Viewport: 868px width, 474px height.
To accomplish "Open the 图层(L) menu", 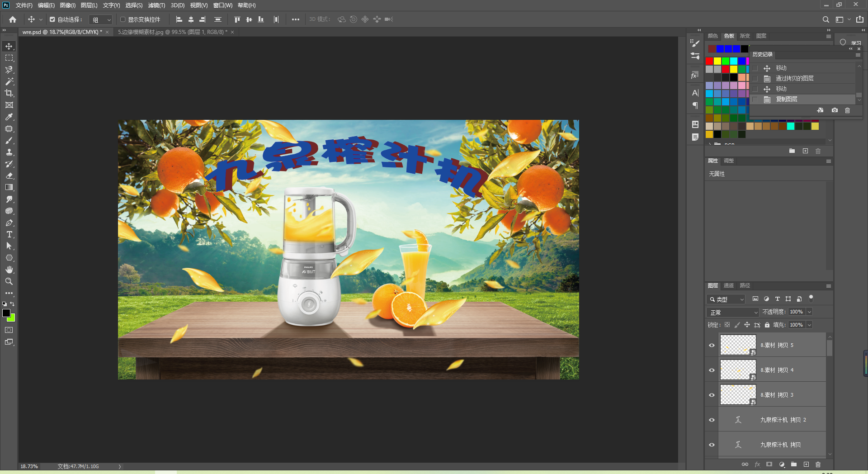I will (89, 5).
